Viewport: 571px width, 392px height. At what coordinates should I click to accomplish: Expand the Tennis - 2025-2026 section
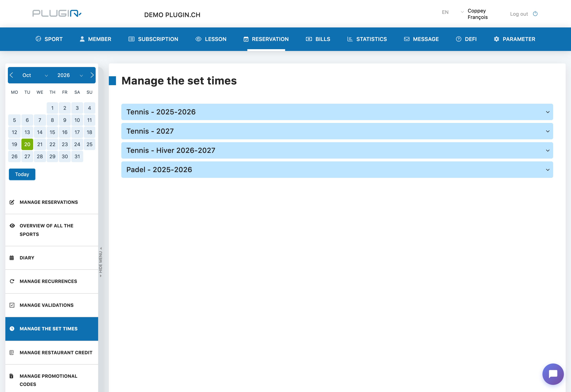(337, 112)
